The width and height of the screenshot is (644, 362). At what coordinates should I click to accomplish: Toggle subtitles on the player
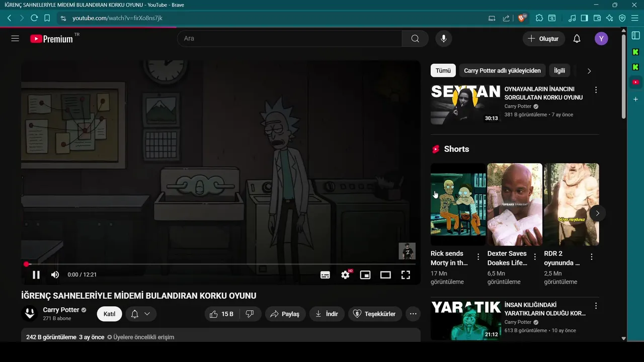(x=326, y=275)
